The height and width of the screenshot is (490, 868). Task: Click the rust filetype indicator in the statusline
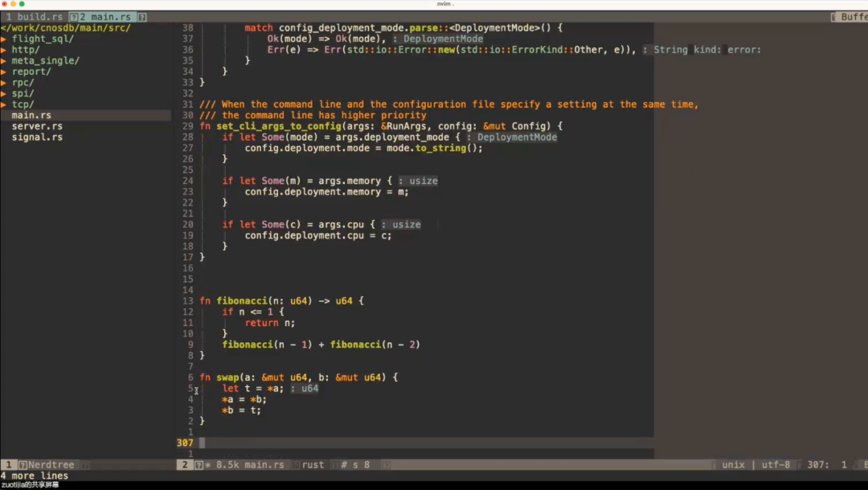click(313, 464)
